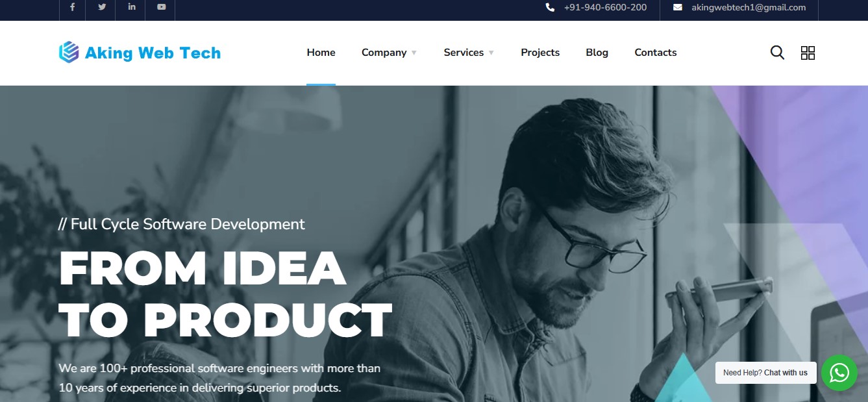Click the phone handset icon

click(551, 8)
